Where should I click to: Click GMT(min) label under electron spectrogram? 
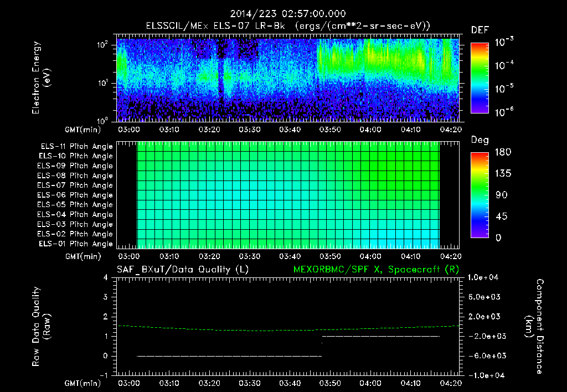(83, 130)
